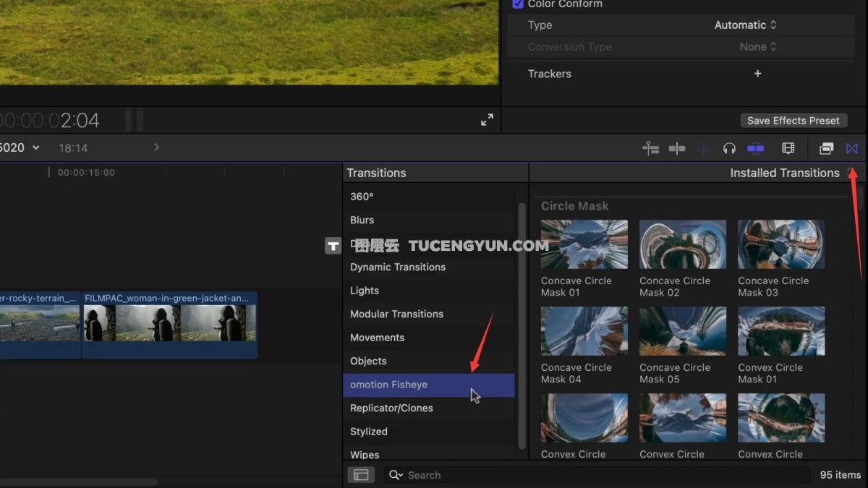Select the Convex Circle Mask 01 thumbnail

781,331
